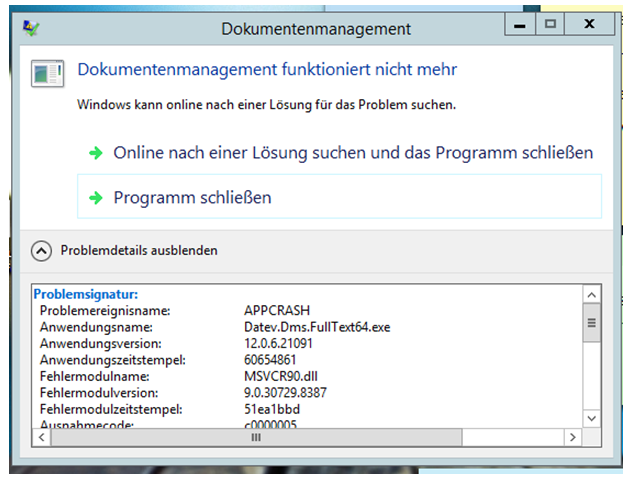
Task: Click Problemdetails ausblenden label
Action: pyautogui.click(x=139, y=251)
